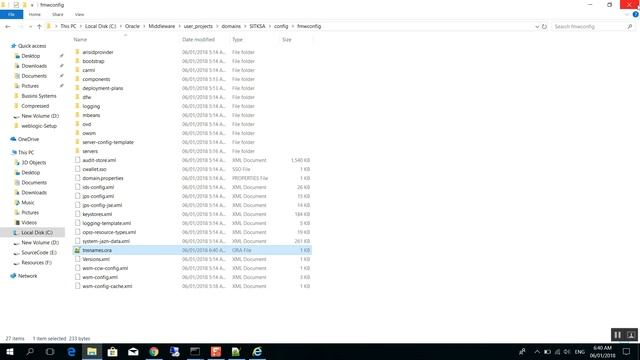Open taskbar Search magnifier
The width and height of the screenshot is (640, 360).
(30, 351)
